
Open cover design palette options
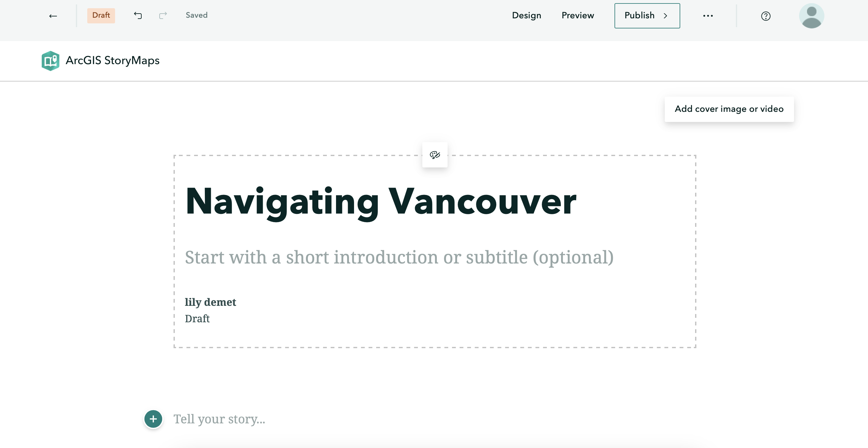tap(435, 155)
